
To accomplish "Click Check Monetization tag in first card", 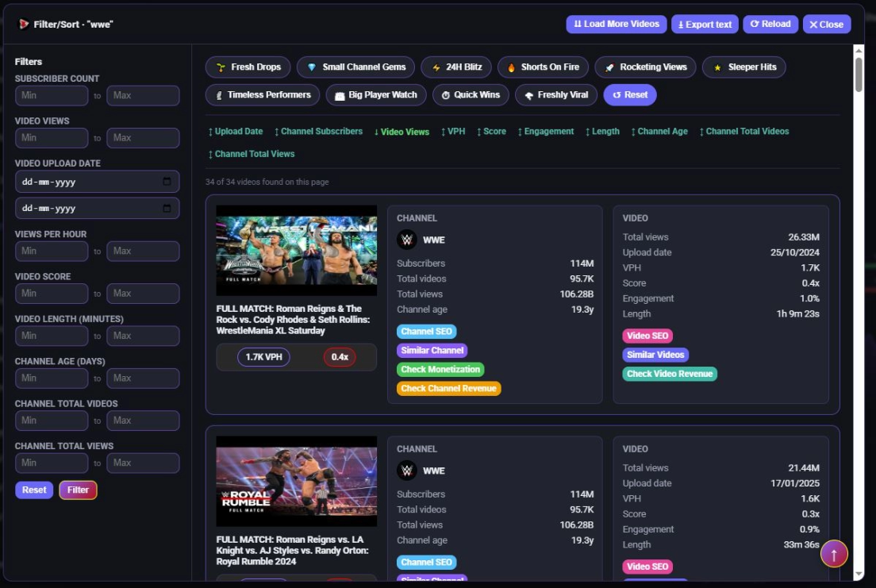I will tap(440, 370).
